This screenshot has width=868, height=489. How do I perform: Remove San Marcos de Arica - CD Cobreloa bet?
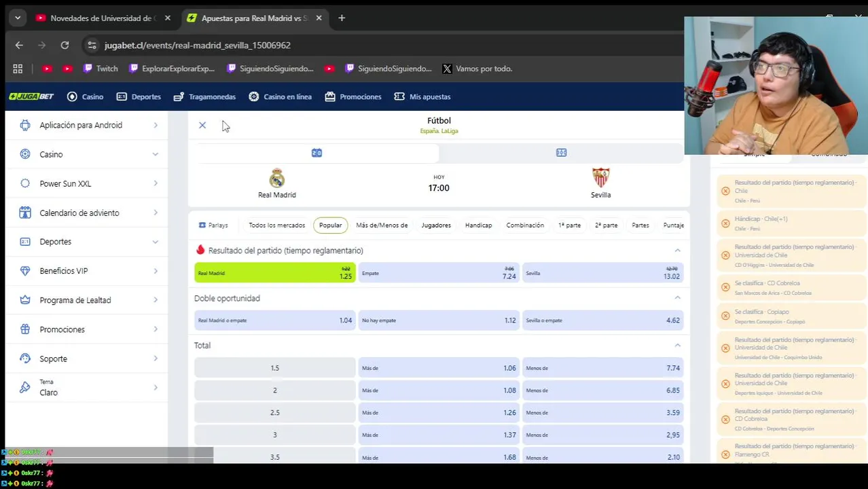tap(725, 287)
